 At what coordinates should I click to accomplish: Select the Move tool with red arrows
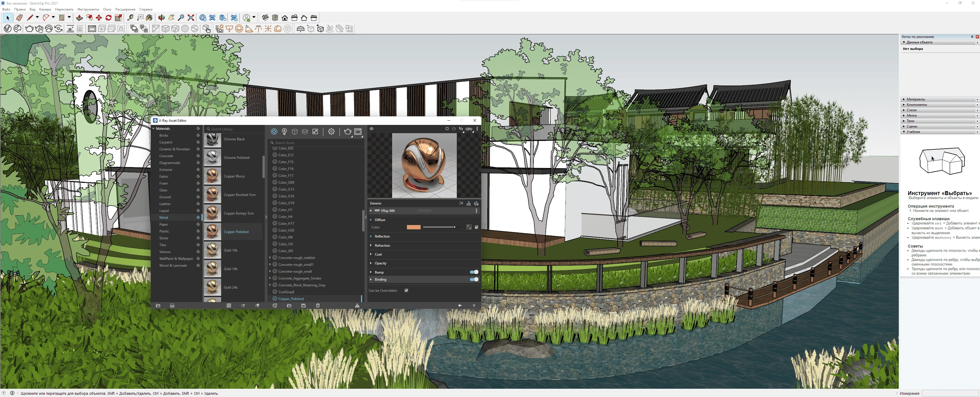(99, 17)
